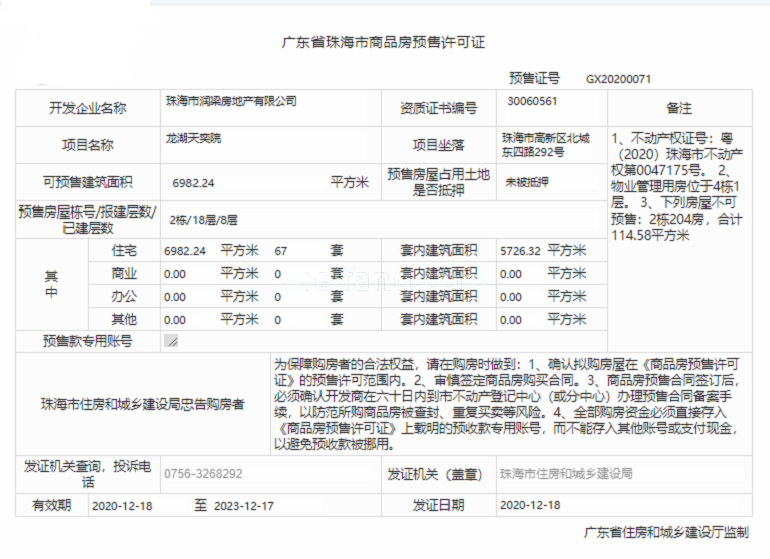The width and height of the screenshot is (770, 559).
Task: Click validity start date 2020-12-18
Action: click(x=122, y=506)
